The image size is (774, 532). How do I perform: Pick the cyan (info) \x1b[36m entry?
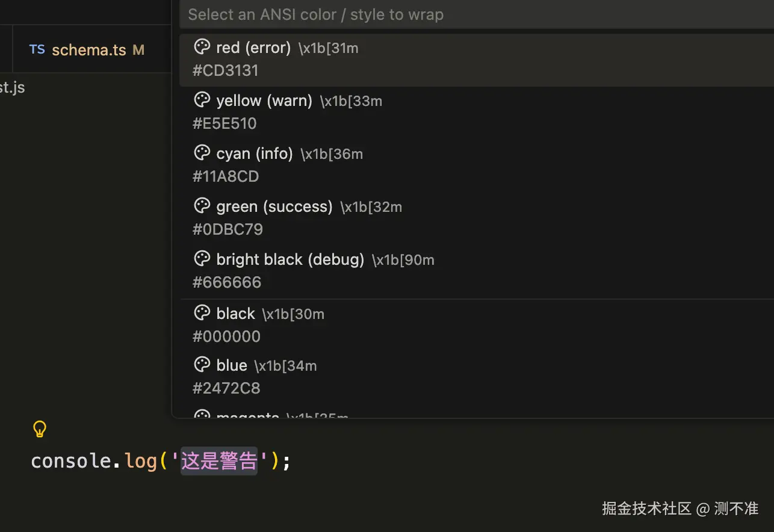tap(477, 165)
